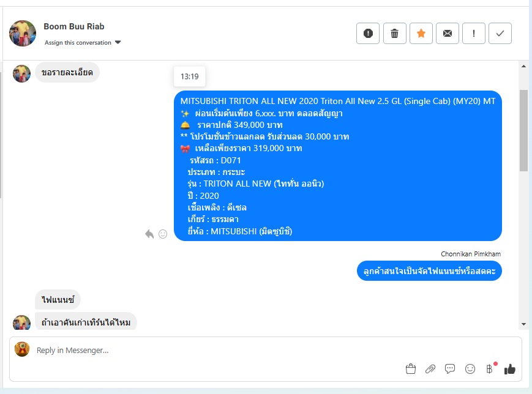The width and height of the screenshot is (532, 394).
Task: Click the line 'เกียร์ : ธรรมดา'
Action: click(x=213, y=219)
